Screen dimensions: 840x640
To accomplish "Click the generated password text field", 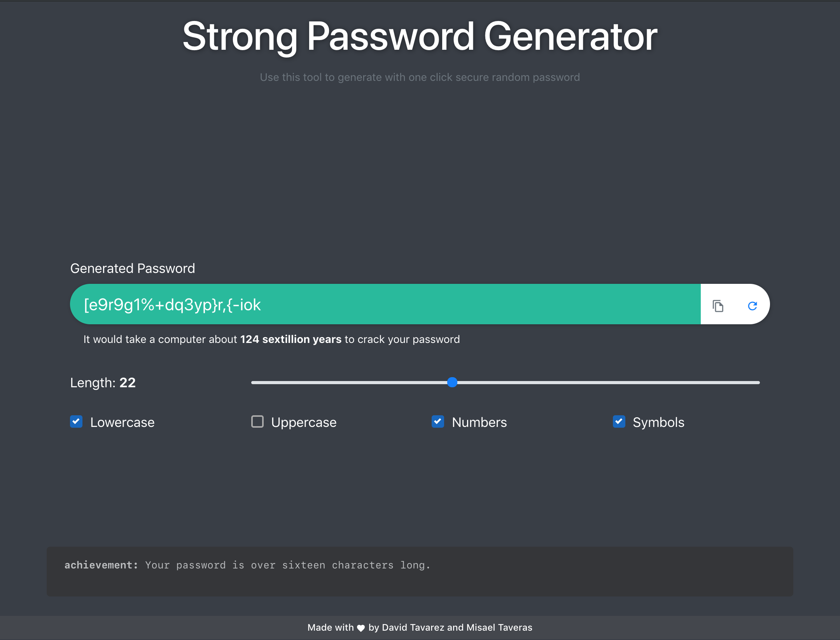I will tap(385, 304).
